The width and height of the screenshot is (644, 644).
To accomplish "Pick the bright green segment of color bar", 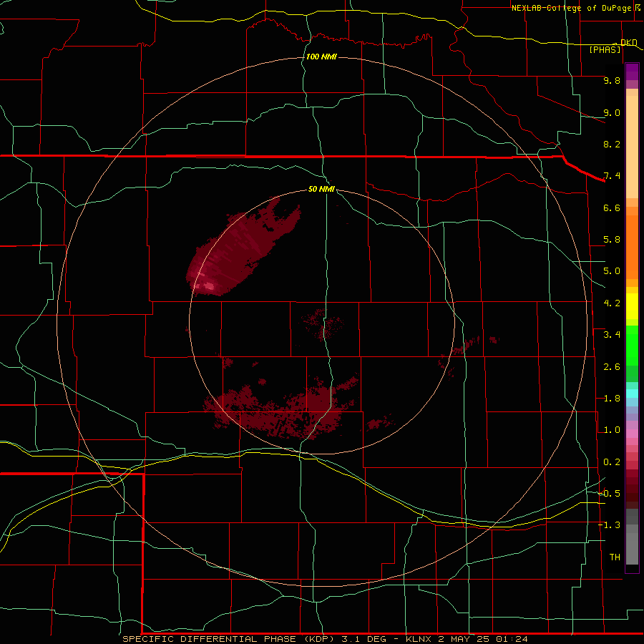I will tap(632, 346).
